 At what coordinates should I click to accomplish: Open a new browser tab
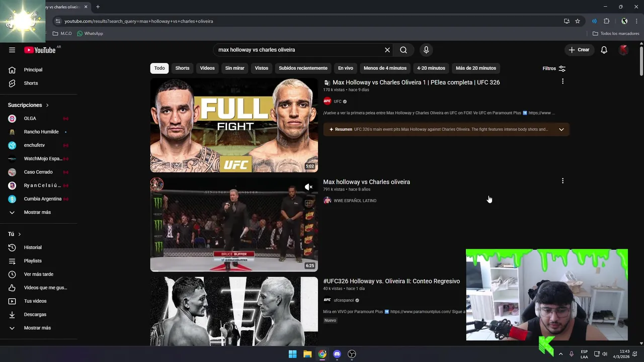(x=98, y=7)
